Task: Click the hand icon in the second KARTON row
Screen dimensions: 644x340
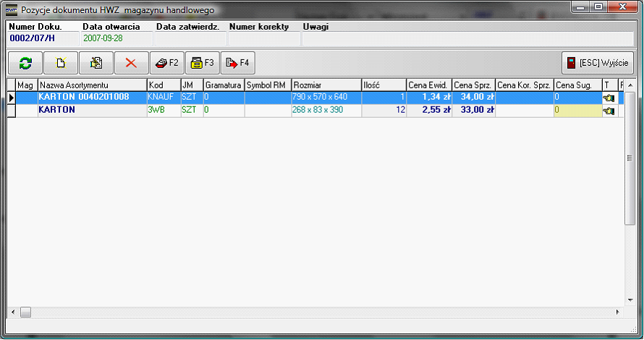Action: (x=608, y=111)
